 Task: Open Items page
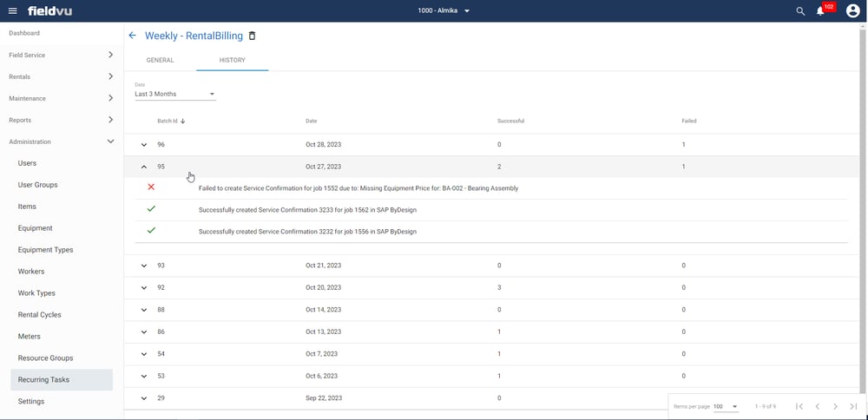click(27, 207)
